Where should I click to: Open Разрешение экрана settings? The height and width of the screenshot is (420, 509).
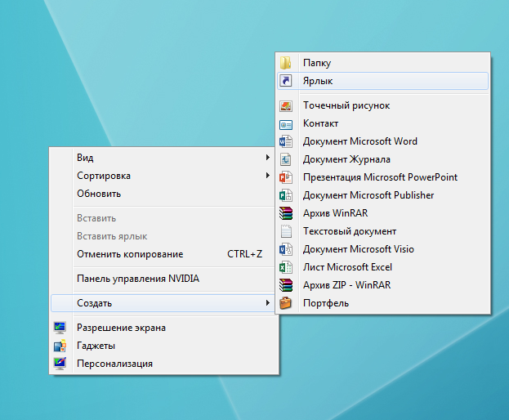(x=164, y=328)
